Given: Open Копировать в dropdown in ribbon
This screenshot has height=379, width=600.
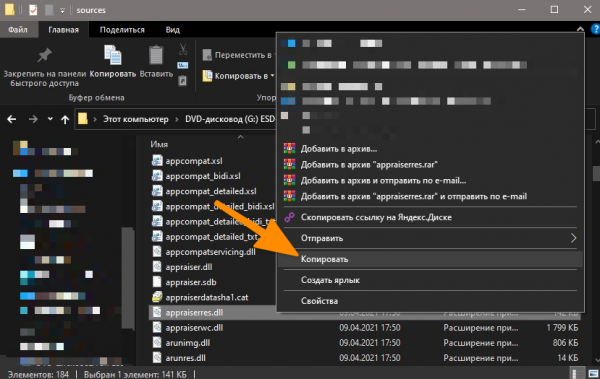Looking at the screenshot, I should click(239, 76).
